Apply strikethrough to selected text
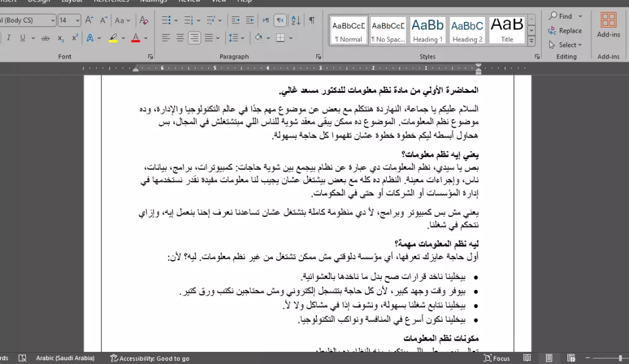The width and height of the screenshot is (629, 364). [x=45, y=36]
